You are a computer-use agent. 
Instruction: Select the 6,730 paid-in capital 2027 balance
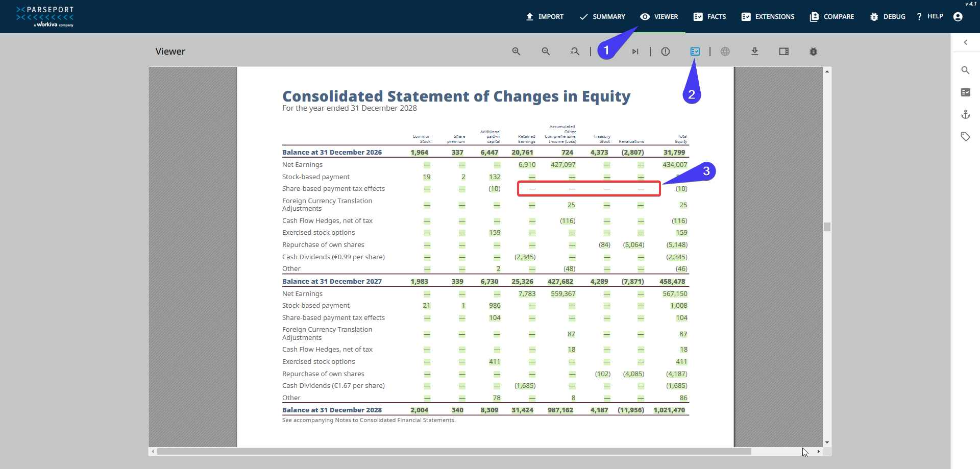[x=489, y=282]
